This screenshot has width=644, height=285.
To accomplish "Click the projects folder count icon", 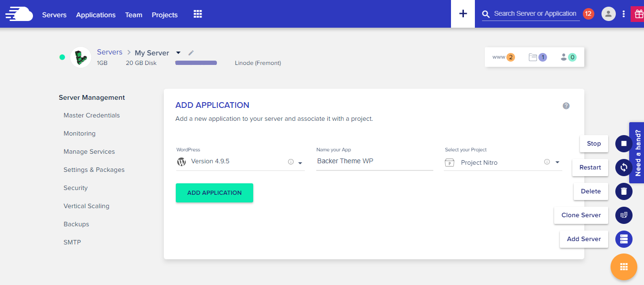I will (x=537, y=57).
